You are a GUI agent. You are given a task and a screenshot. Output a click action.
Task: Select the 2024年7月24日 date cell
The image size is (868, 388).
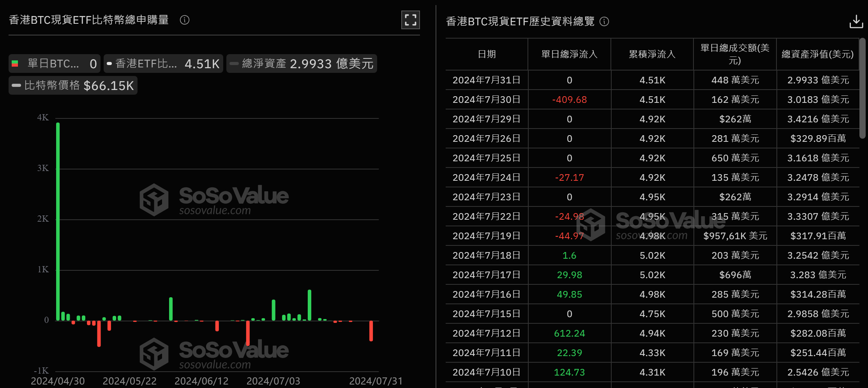click(x=487, y=177)
